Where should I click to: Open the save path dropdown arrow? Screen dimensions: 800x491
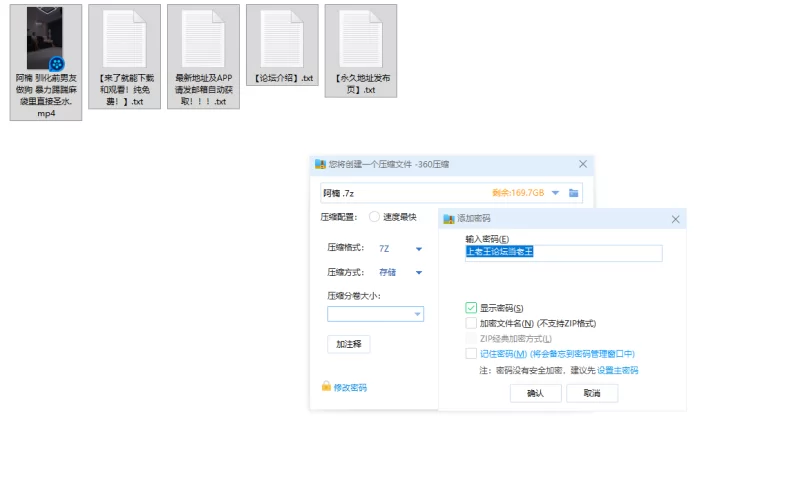(555, 193)
